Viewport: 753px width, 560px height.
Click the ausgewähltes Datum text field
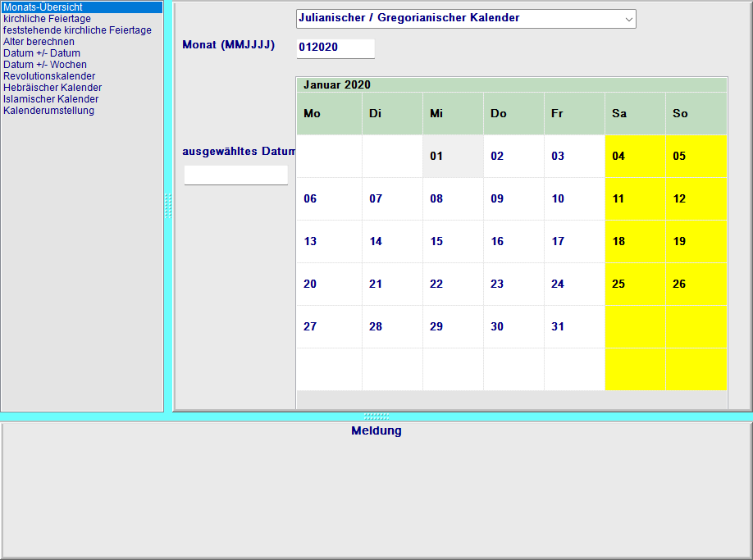[235, 175]
